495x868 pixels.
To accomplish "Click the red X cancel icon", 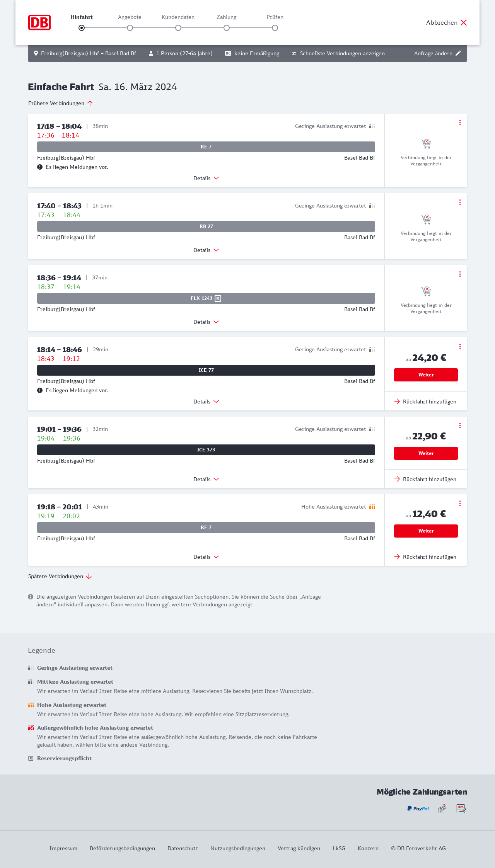I will (464, 22).
